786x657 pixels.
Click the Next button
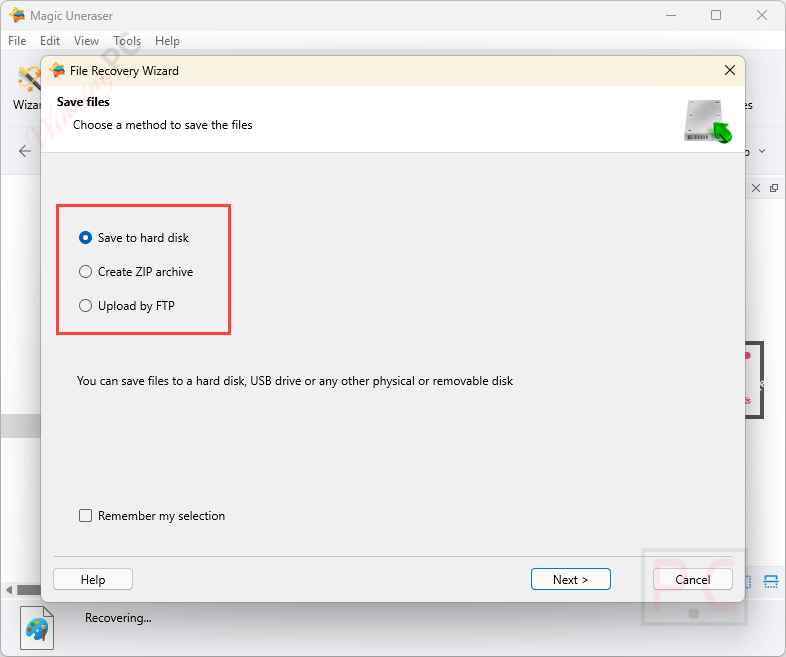(570, 579)
